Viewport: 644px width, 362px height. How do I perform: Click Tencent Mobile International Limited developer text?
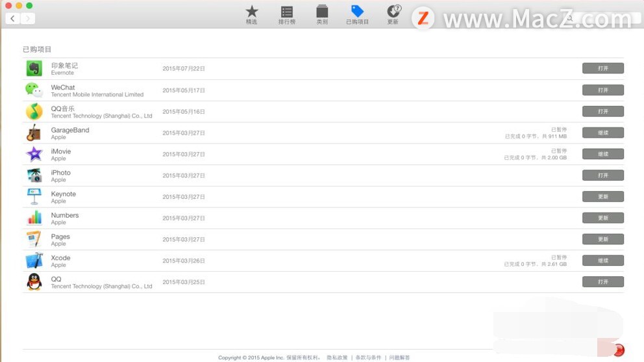pyautogui.click(x=97, y=95)
